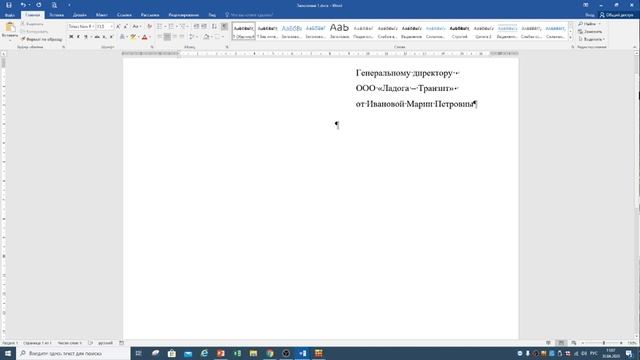Screen dimensions: 640x360
Task: Toggle underline formatting
Action: pyautogui.click(x=86, y=37)
